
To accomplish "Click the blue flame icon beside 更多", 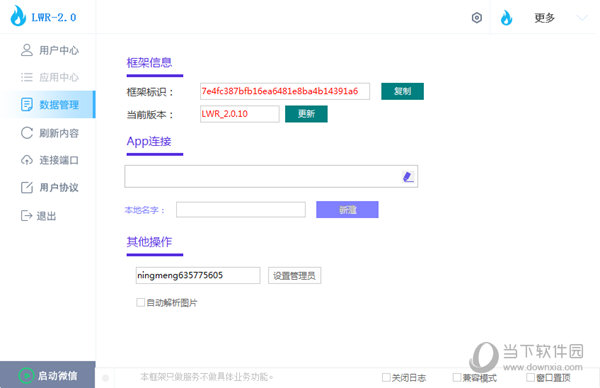I will click(506, 18).
